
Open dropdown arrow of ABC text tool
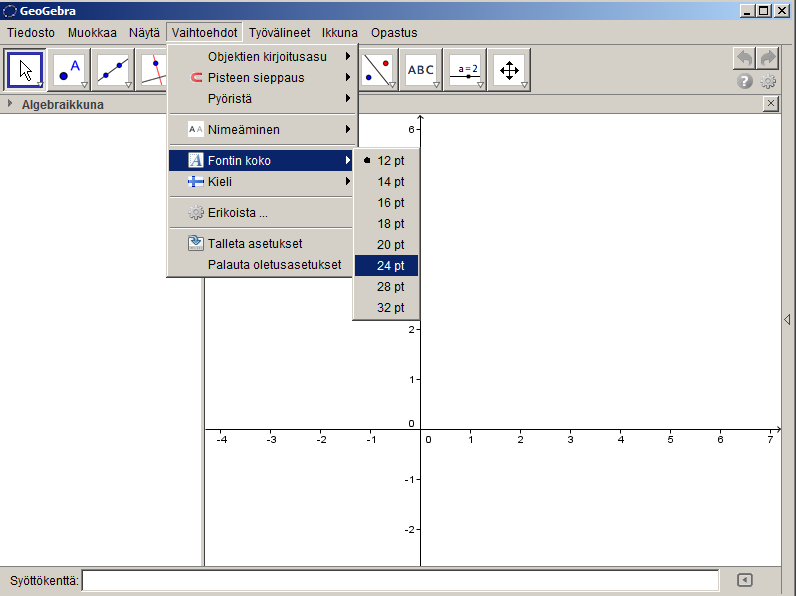pyautogui.click(x=437, y=85)
